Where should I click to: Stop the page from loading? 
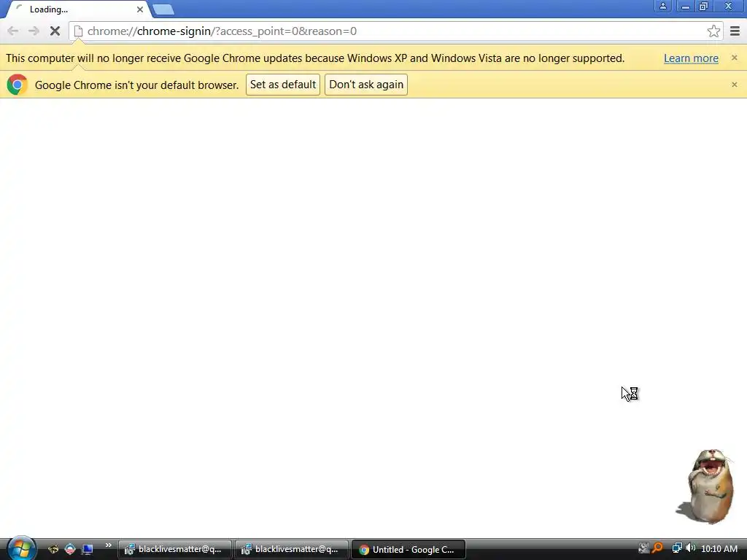(55, 31)
